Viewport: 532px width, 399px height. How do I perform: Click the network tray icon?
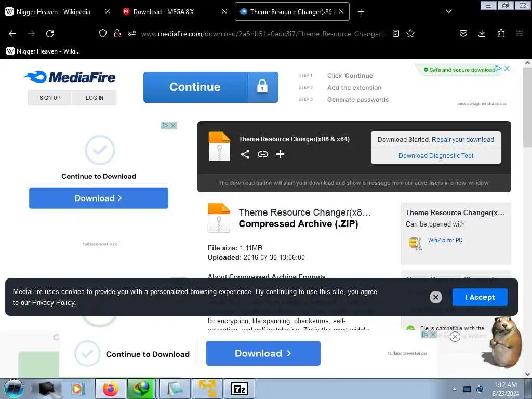tap(467, 389)
